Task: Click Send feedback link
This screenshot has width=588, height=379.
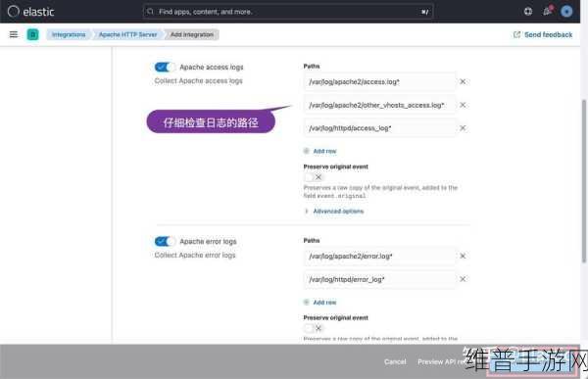Action: (x=543, y=34)
